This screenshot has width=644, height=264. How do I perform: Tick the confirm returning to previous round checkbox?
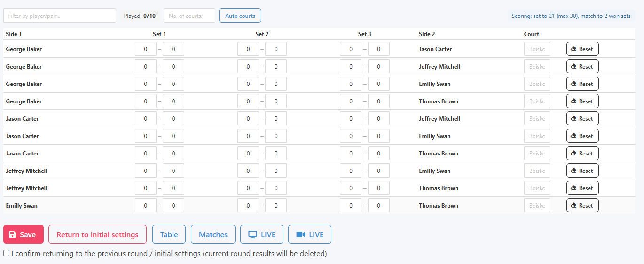[x=6, y=253]
